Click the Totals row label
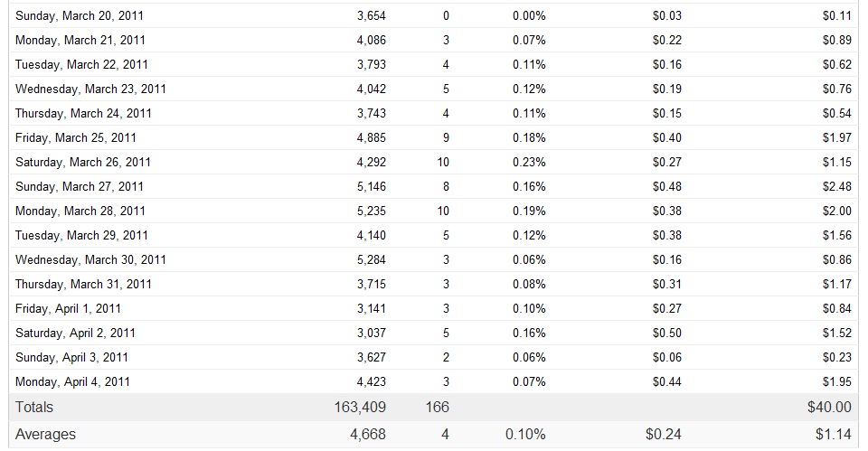This screenshot has height=451, width=868. click(x=34, y=408)
